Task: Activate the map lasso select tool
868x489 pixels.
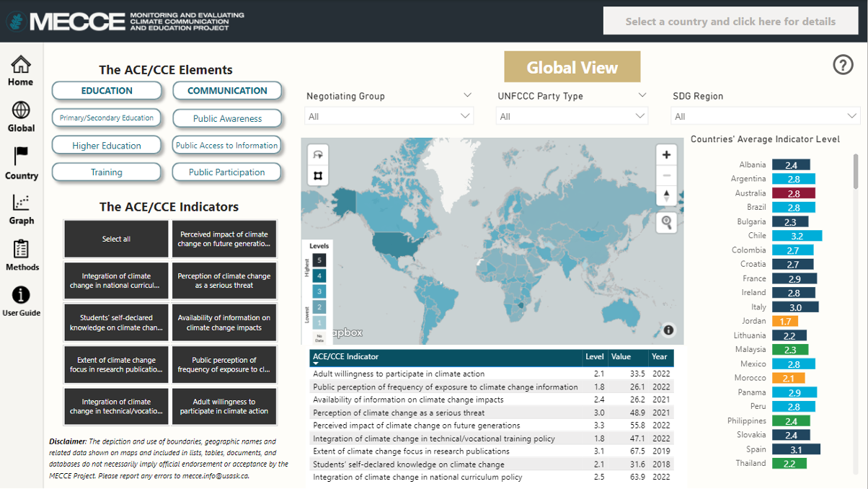Action: (x=317, y=155)
